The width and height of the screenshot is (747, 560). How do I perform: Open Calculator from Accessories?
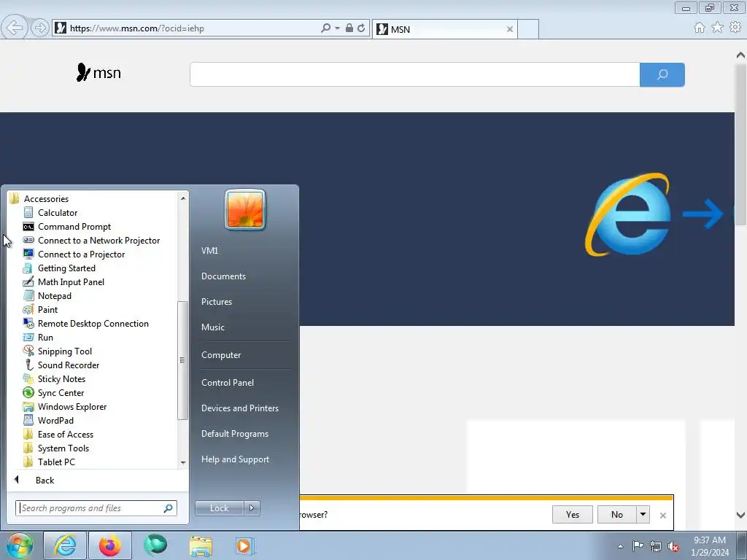tap(57, 213)
